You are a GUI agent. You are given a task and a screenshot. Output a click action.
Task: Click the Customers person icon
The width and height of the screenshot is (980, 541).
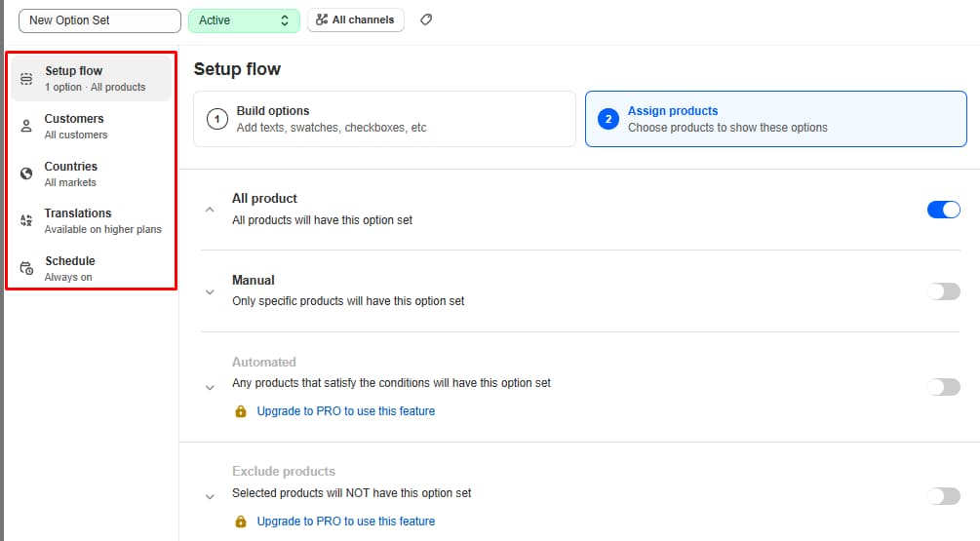26,126
